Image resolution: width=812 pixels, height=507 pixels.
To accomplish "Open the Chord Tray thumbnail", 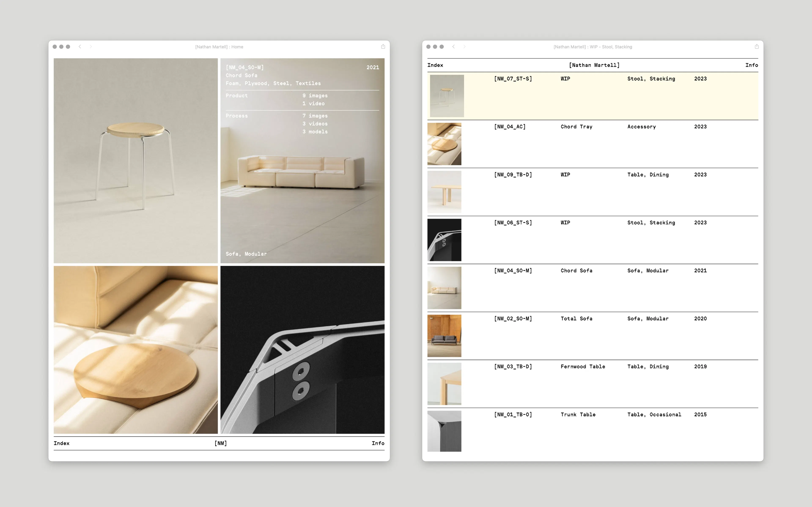I will click(x=444, y=144).
